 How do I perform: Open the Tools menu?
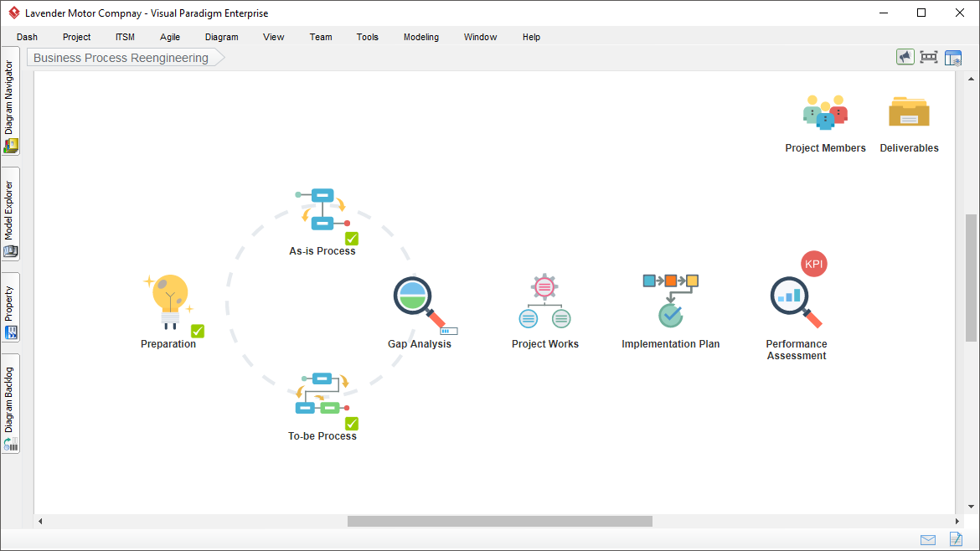[x=368, y=37]
